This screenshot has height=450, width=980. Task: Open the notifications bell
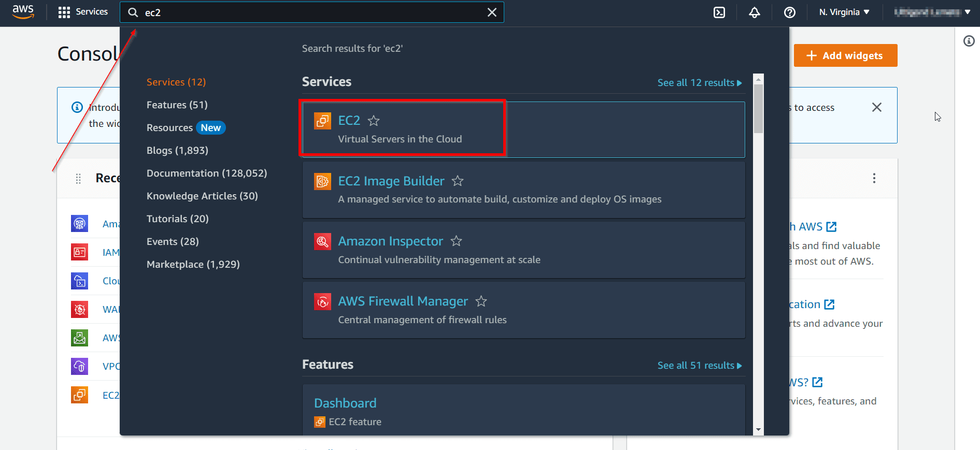point(755,12)
